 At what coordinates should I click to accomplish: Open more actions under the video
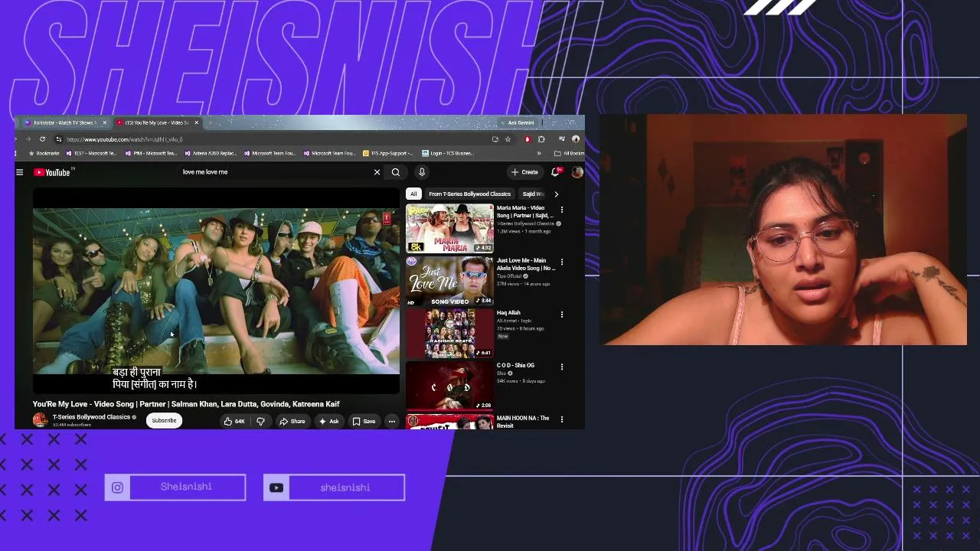coord(391,421)
